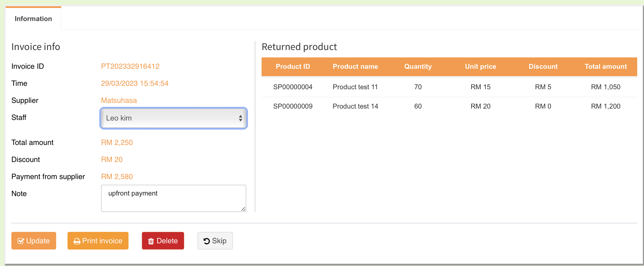The image size is (644, 266).
Task: Click the Note text area
Action: coord(173,198)
